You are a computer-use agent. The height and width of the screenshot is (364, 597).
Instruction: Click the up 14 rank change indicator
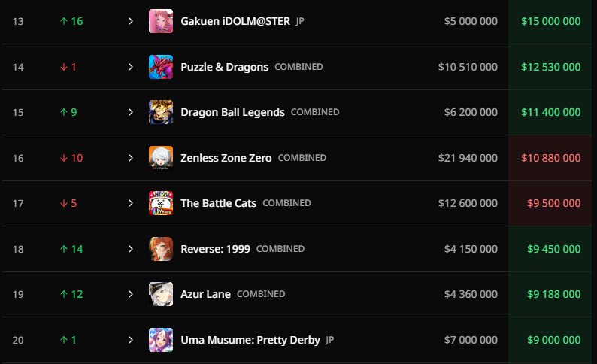click(x=71, y=249)
